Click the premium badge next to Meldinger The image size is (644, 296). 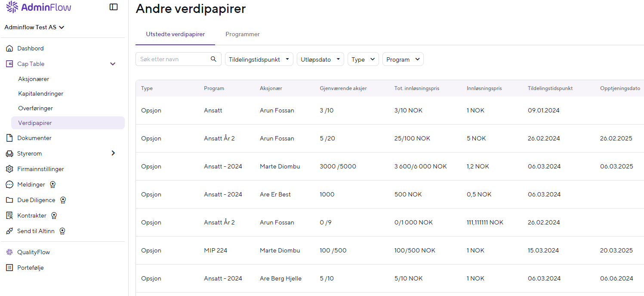coord(52,184)
